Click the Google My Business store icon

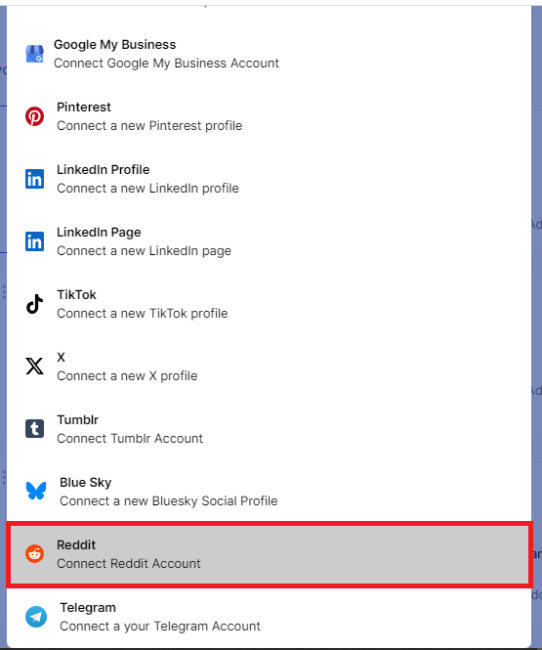coord(34,54)
